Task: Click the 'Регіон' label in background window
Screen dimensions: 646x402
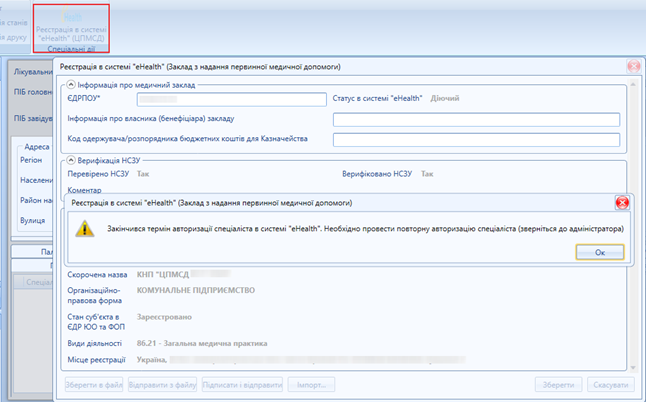Action: pos(31,160)
